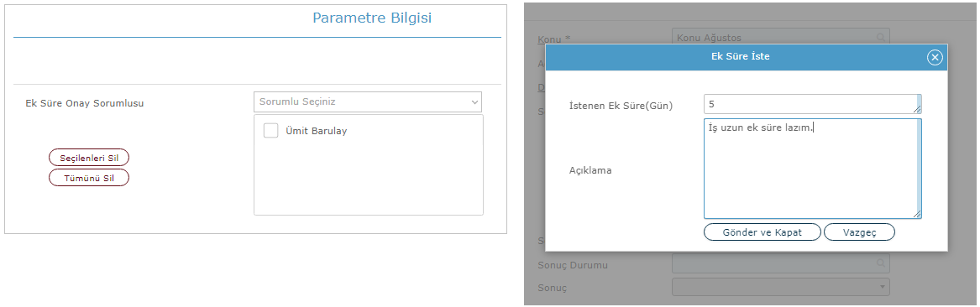Click Seçilenleri Sil button
The height and width of the screenshot is (307, 980).
coord(89,158)
